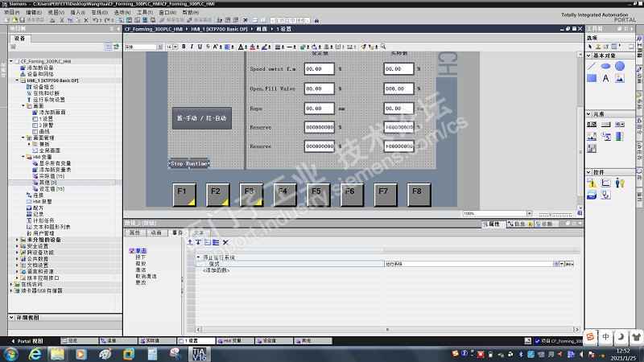Select the Line object in toolbox

[x=592, y=66]
